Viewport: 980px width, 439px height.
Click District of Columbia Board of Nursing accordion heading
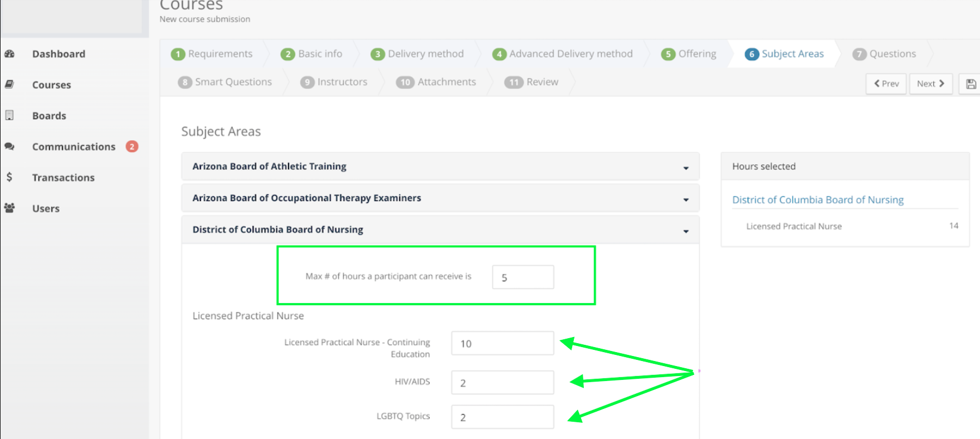tap(277, 230)
